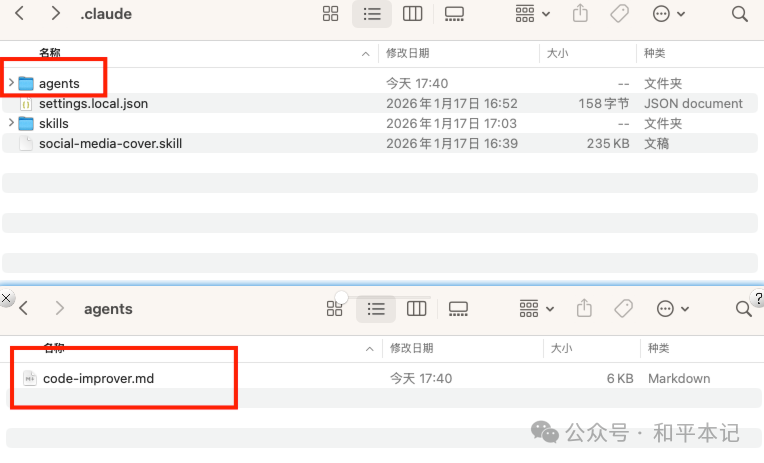The image size is (764, 463).
Task: Click the social-media-cover.skill document icon
Action: point(26,143)
